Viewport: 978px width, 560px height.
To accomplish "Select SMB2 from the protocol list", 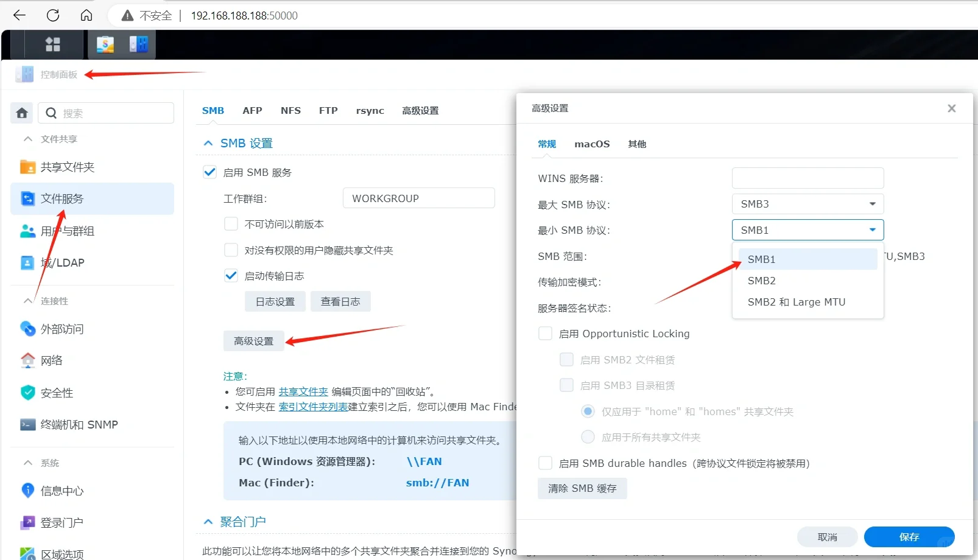I will click(x=761, y=280).
